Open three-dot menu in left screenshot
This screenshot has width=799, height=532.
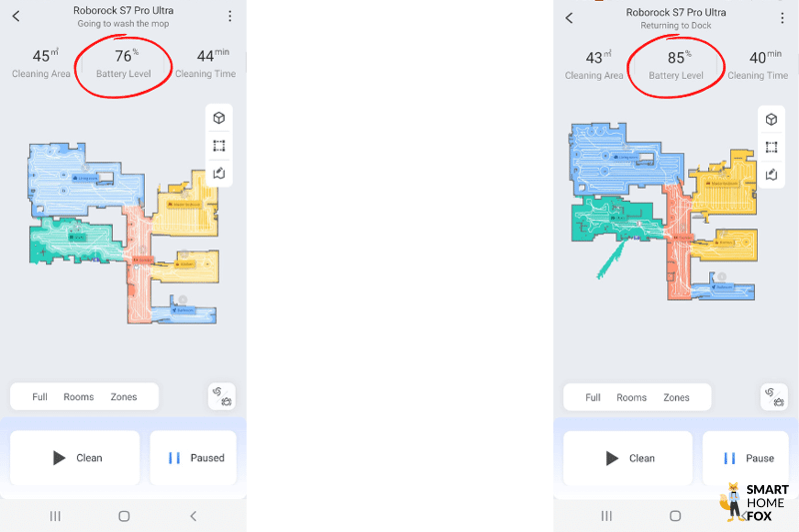coord(230,16)
